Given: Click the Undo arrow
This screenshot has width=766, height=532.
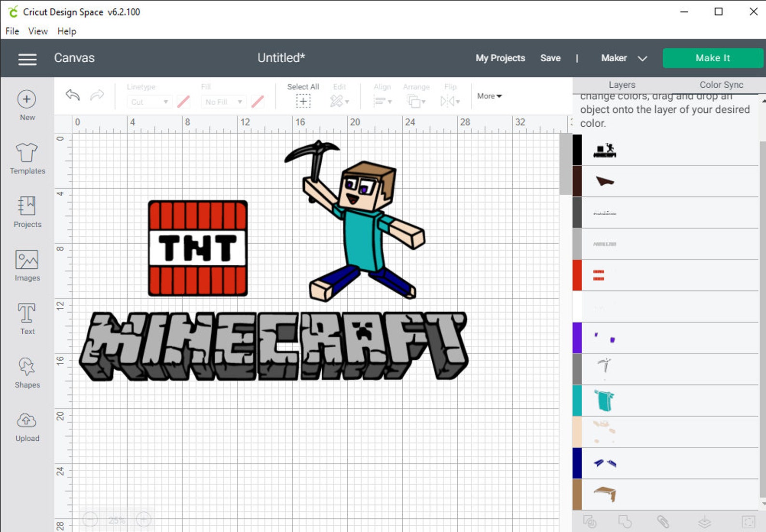Looking at the screenshot, I should point(72,95).
